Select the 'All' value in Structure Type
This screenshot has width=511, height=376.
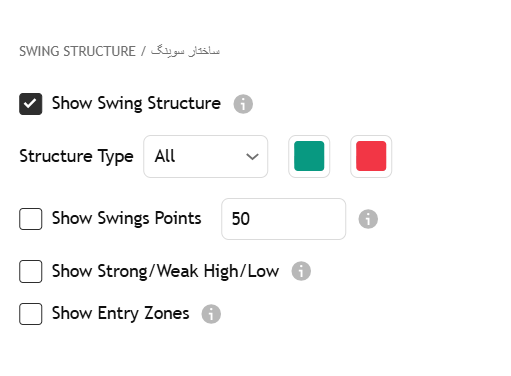pyautogui.click(x=165, y=156)
